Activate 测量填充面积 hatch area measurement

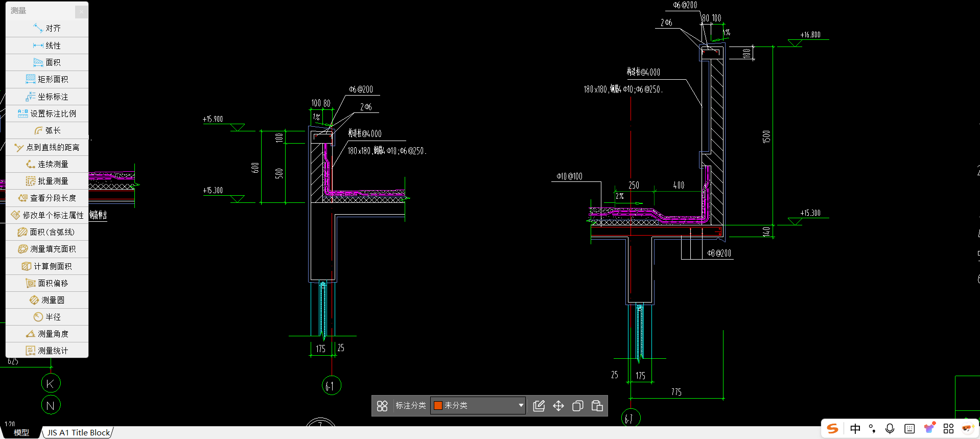point(47,249)
